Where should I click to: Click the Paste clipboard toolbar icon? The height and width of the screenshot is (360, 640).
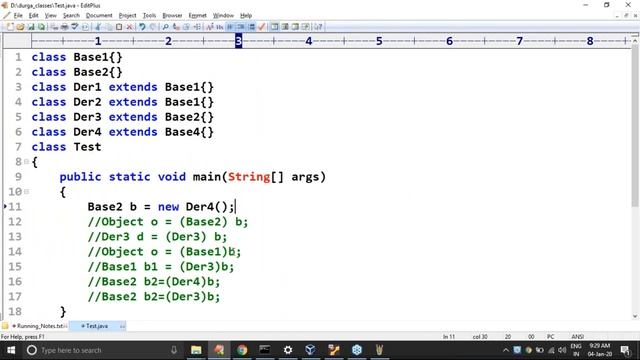tap(119, 27)
